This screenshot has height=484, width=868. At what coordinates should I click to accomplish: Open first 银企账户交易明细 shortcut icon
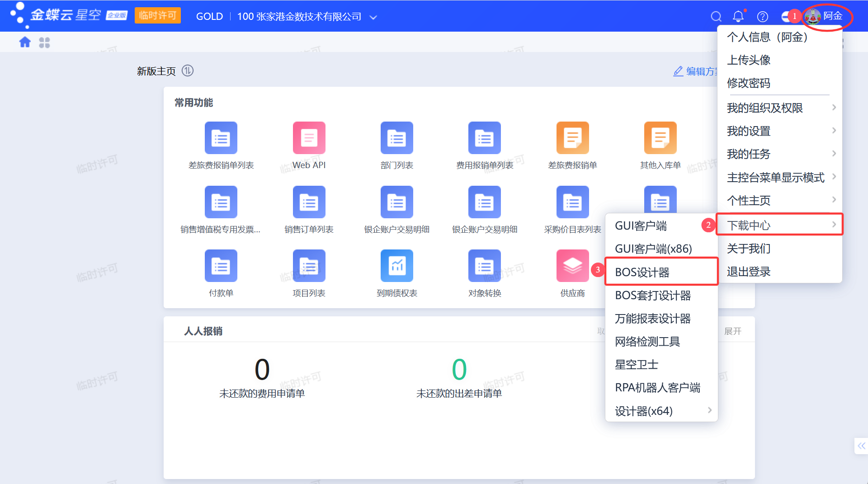397,202
